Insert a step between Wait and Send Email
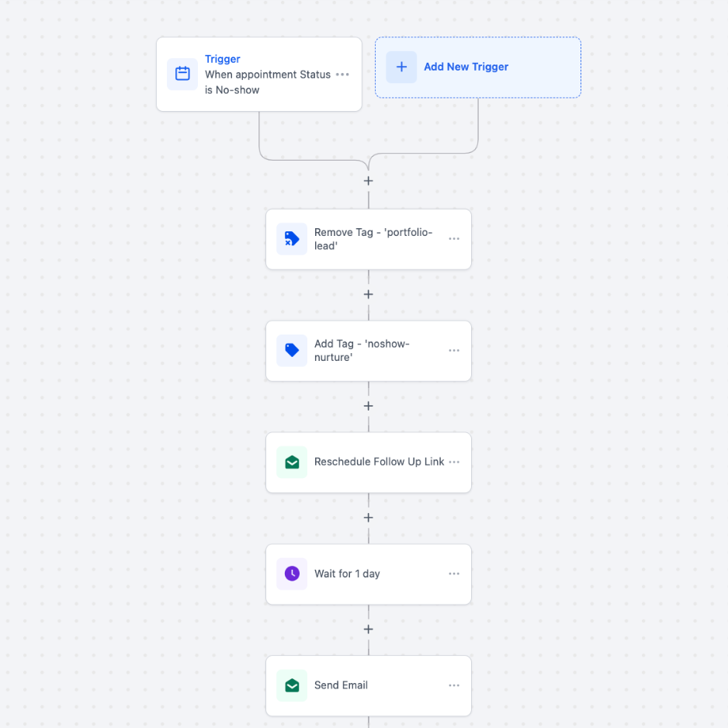 (369, 629)
